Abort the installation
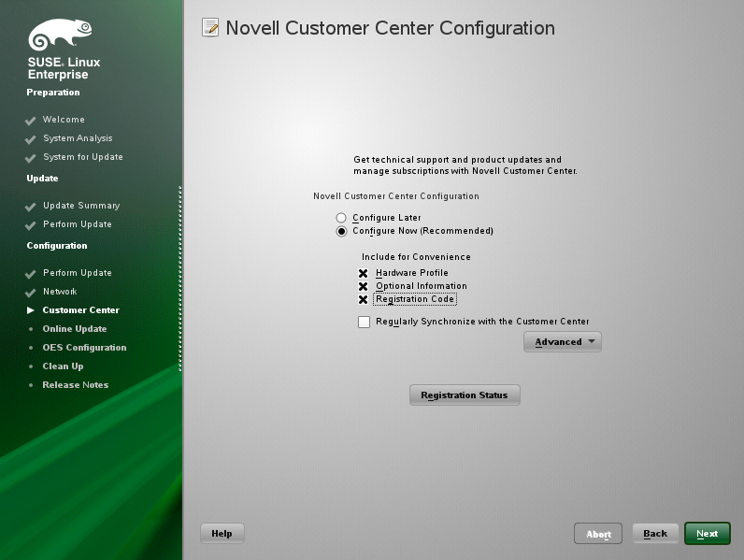This screenshot has height=560, width=744. tap(598, 534)
